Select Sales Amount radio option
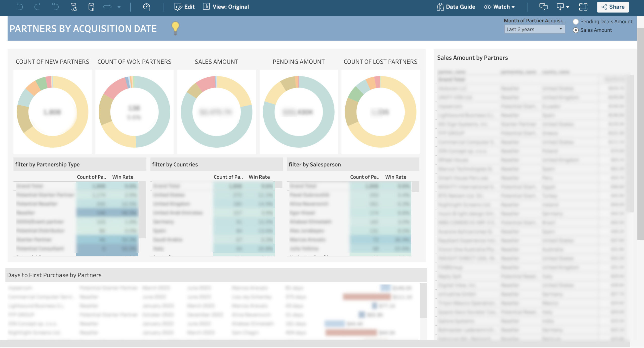The width and height of the screenshot is (644, 348). point(576,30)
